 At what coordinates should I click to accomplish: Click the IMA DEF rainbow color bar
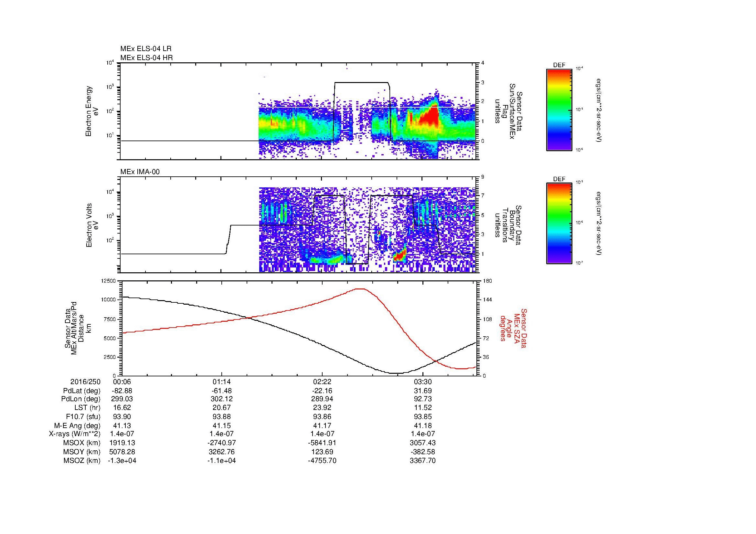559,224
